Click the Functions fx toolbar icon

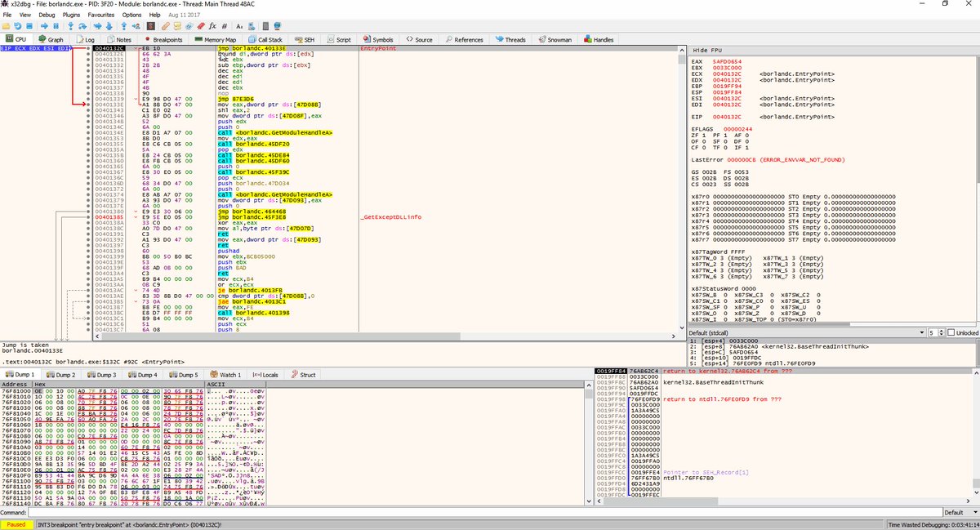pyautogui.click(x=212, y=26)
